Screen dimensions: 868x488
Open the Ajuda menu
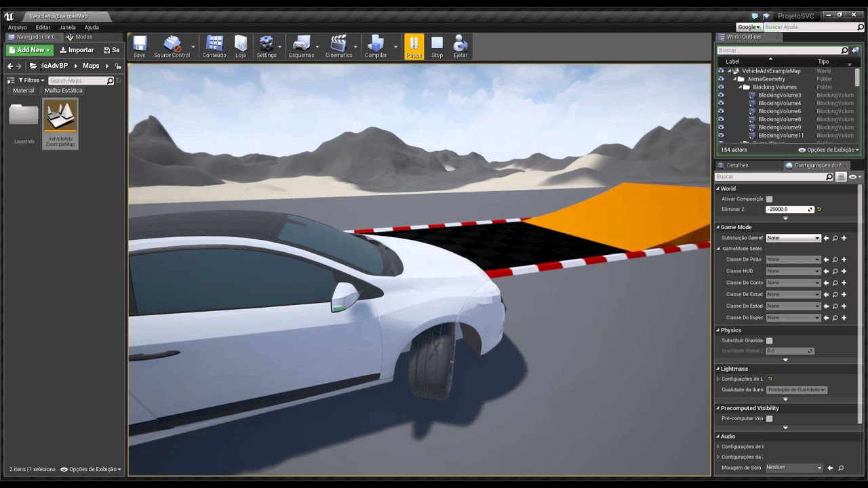(92, 27)
